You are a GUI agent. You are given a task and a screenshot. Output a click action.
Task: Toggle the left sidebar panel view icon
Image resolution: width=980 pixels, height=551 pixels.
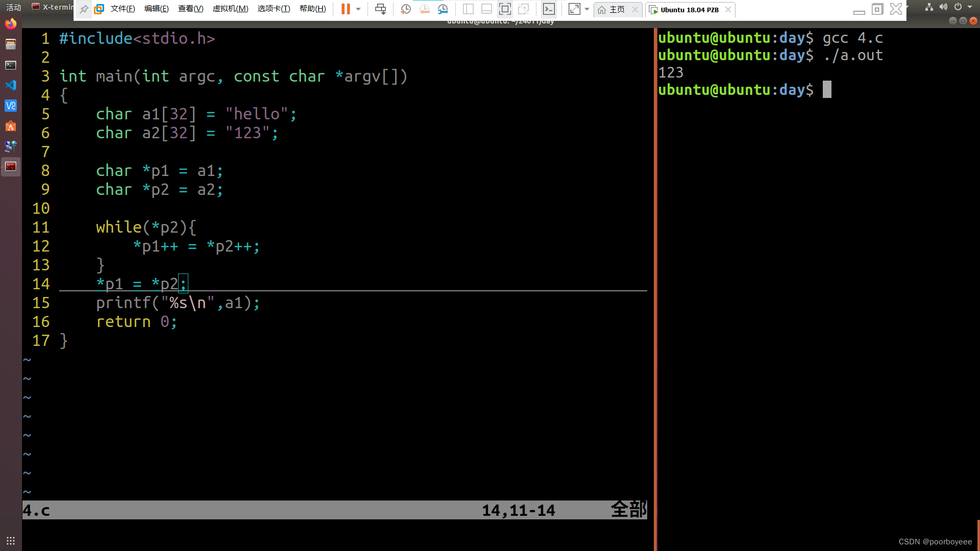(468, 9)
